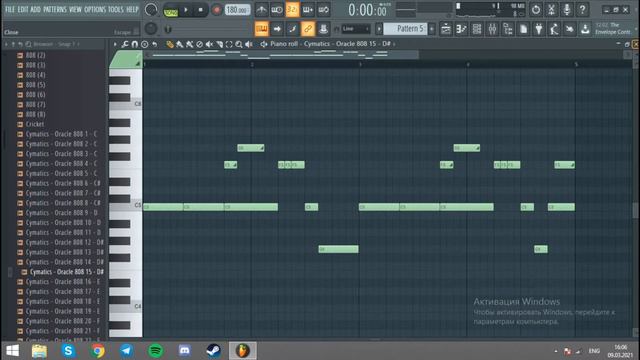Select the Mute tool in piano roll toolbar

(x=209, y=44)
